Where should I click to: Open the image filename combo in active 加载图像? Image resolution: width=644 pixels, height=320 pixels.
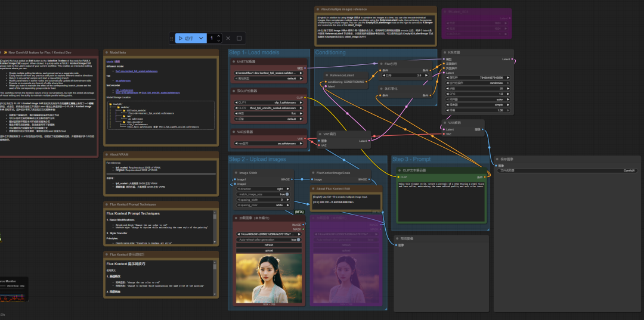click(x=270, y=234)
